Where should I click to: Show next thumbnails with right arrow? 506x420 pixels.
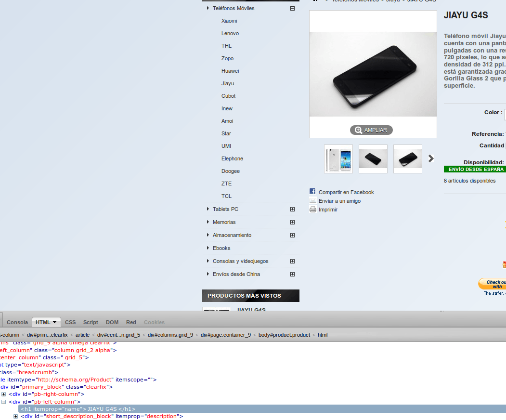tap(431, 158)
